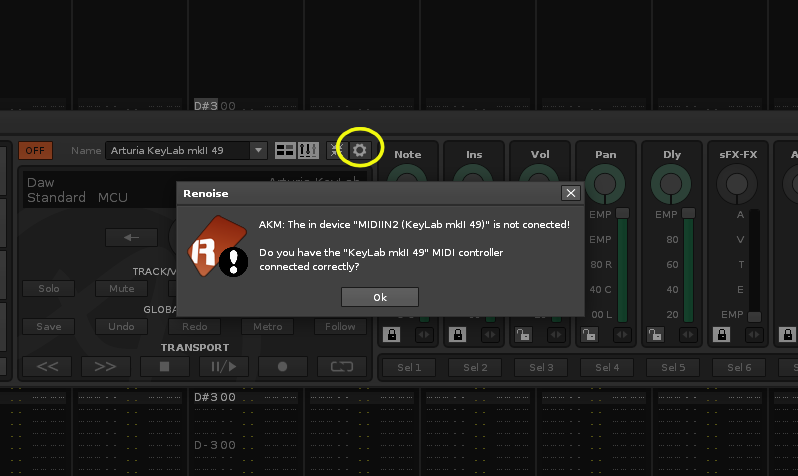
Task: Click the stop transport button
Action: (164, 367)
